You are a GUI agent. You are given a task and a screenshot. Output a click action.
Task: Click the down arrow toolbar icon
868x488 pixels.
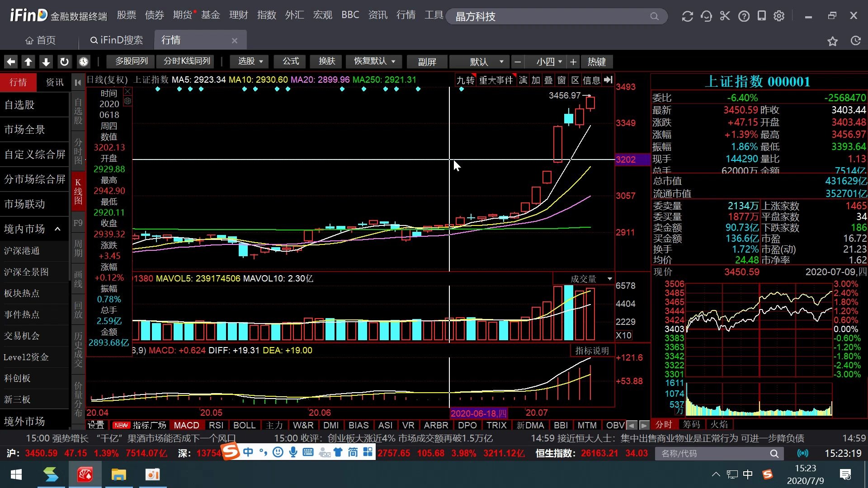coord(46,61)
